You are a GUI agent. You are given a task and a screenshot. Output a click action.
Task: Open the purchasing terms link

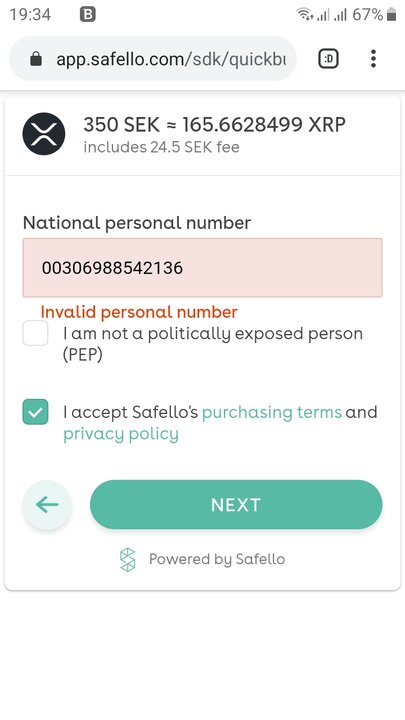point(272,412)
